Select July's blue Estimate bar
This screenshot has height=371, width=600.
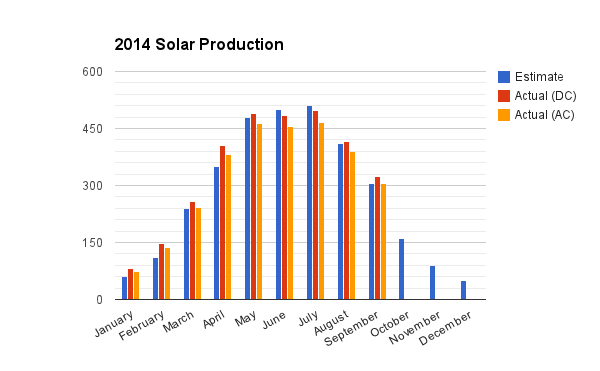[x=310, y=203]
